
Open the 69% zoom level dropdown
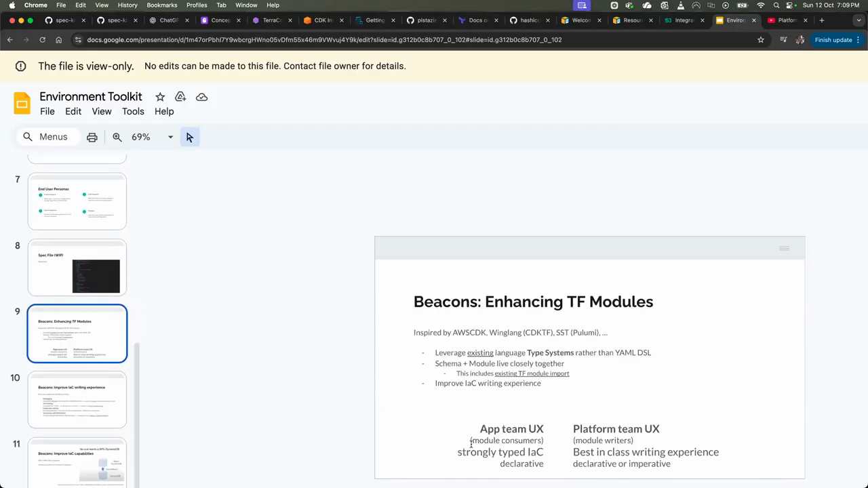coord(170,137)
